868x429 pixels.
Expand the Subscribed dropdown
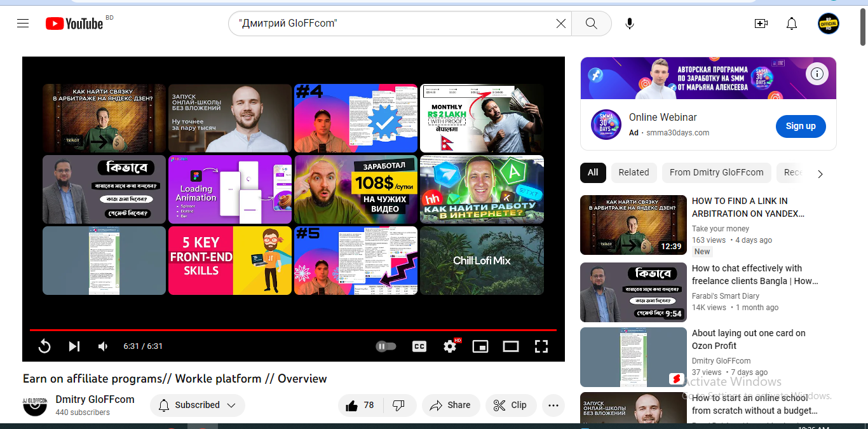point(198,405)
